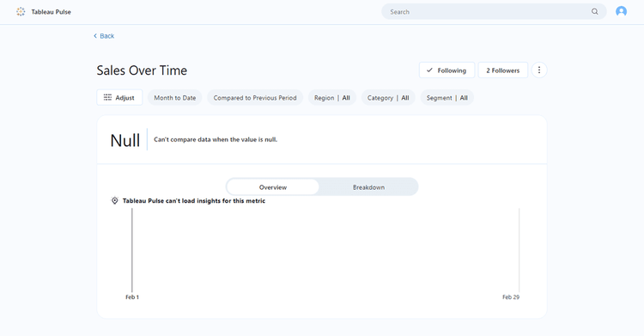
Task: View the 2 Followers list
Action: click(x=503, y=70)
